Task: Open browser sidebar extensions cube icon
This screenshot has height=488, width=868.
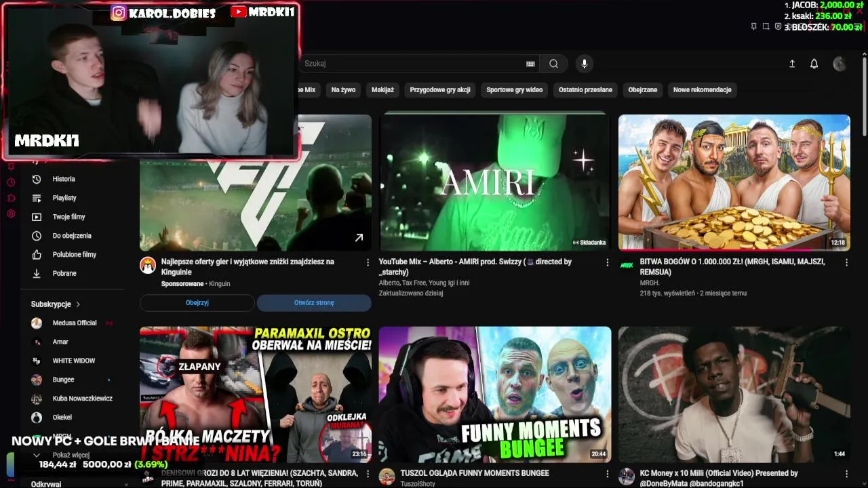Action: tap(11, 198)
